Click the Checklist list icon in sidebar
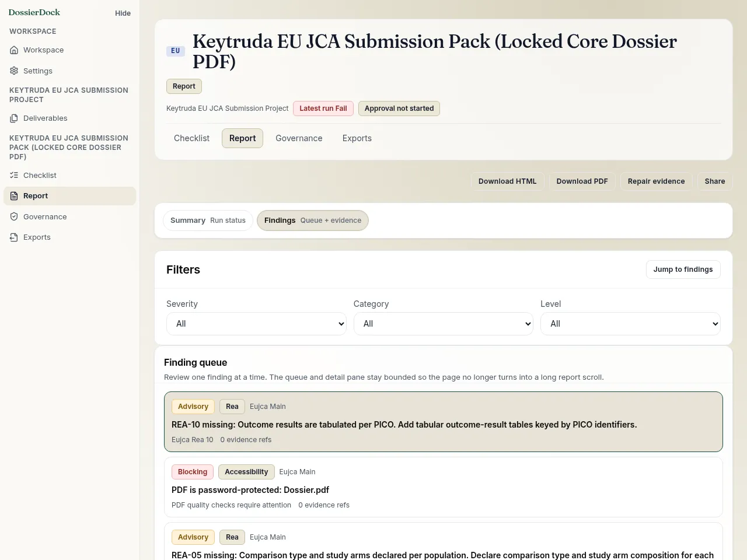747x560 pixels. 14,175
